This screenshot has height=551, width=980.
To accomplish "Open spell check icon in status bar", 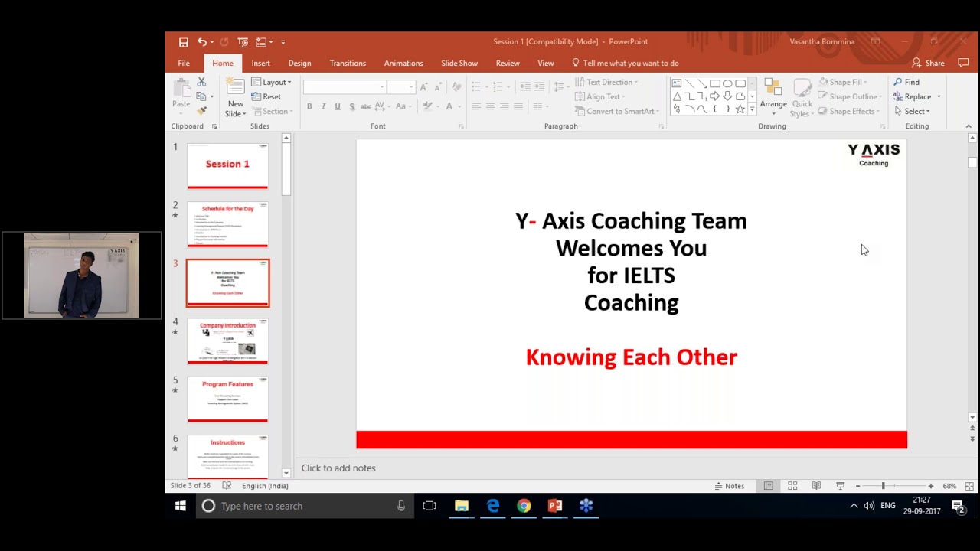I will pyautogui.click(x=227, y=486).
